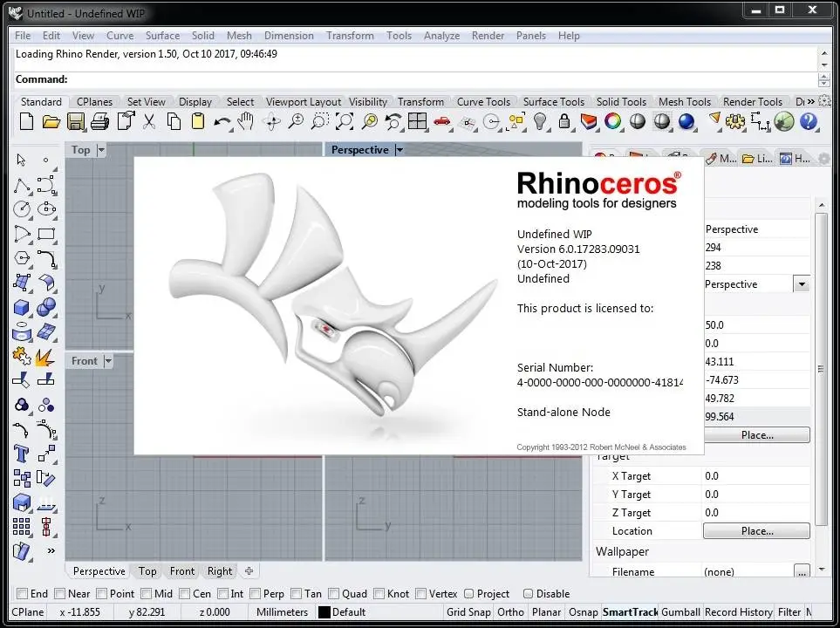Open the Analyze menu
This screenshot has width=840, height=628.
441,36
